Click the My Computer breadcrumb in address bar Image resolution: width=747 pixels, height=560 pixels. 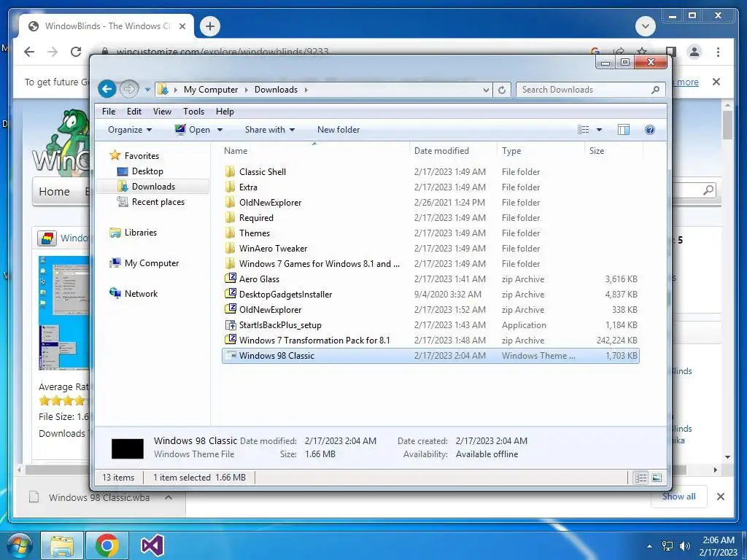(211, 90)
